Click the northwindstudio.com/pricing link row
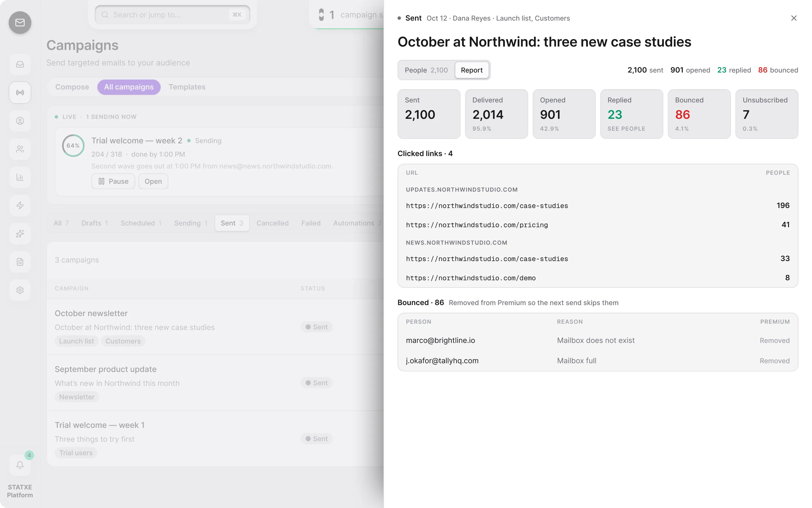This screenshot has width=812, height=508. 598,225
